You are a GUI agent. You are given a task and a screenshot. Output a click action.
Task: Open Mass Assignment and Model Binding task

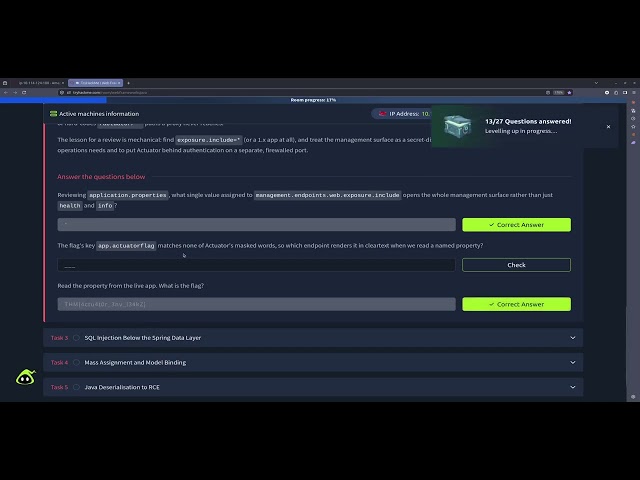[135, 362]
